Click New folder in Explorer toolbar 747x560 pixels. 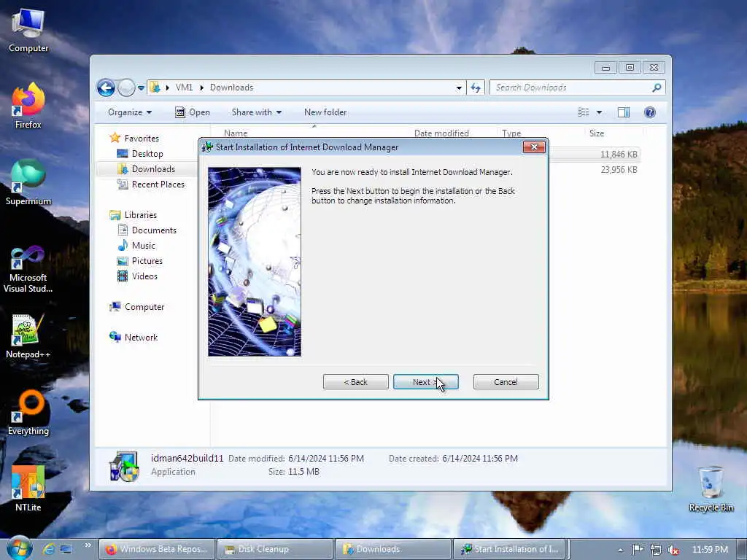click(x=325, y=112)
